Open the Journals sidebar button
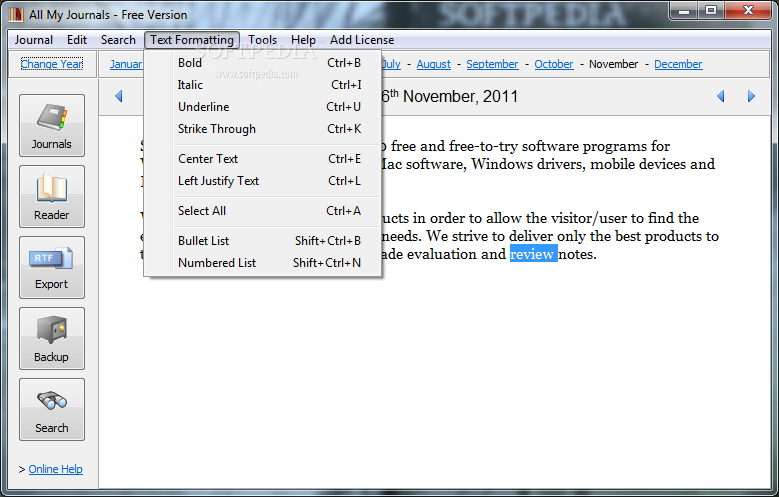 (x=52, y=125)
